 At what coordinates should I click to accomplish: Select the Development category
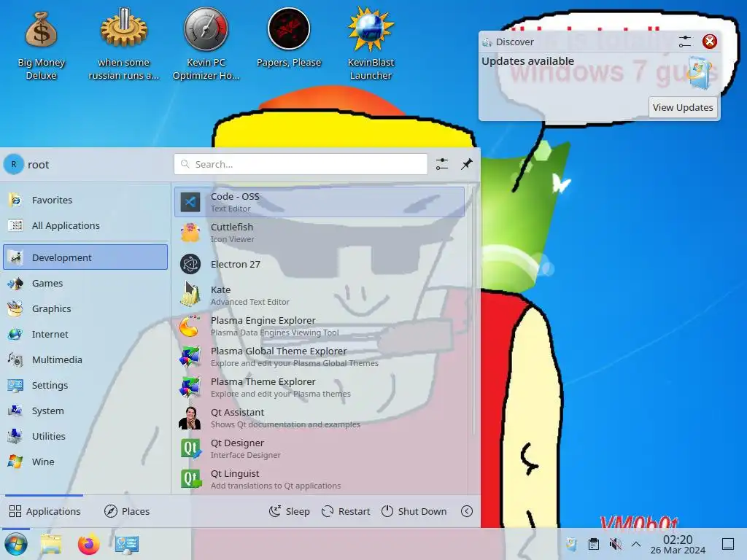tap(86, 257)
